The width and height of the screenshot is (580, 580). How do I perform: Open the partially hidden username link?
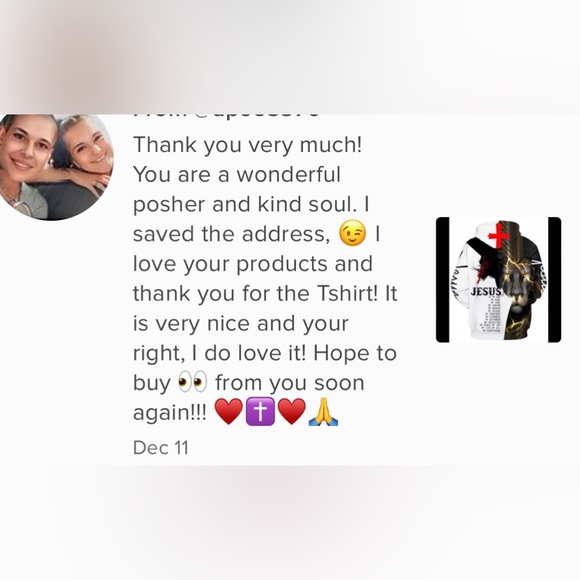(226, 115)
